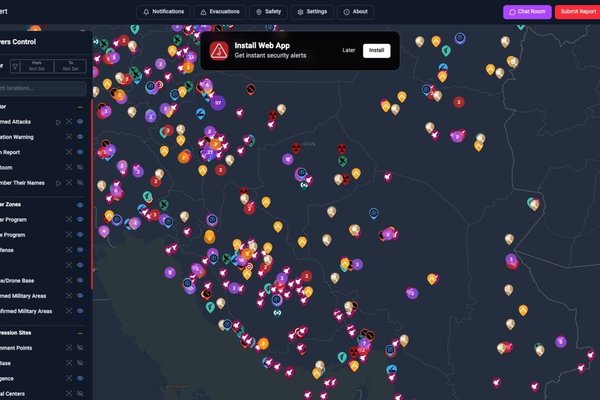600x400 pixels.
Task: Open the About menu item
Action: (355, 12)
